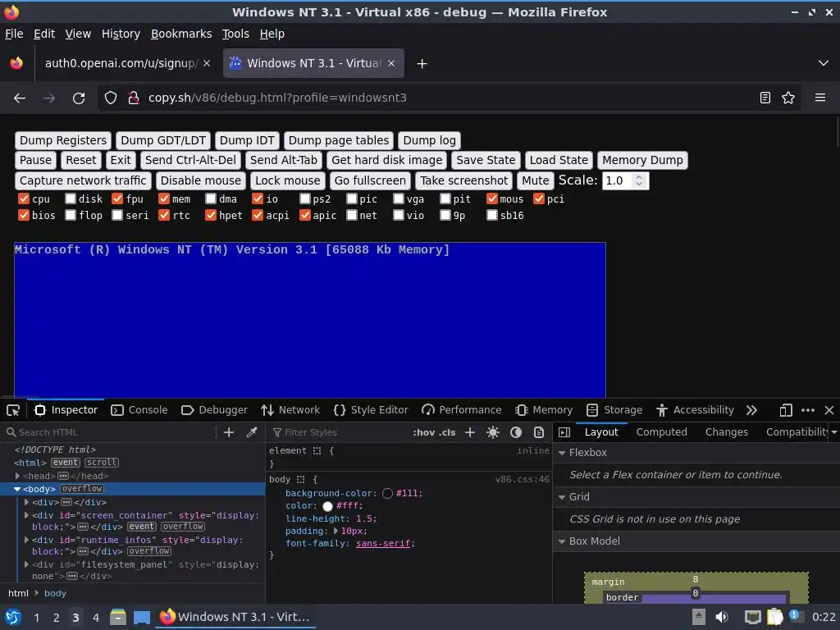Go back using the browser back arrow
The width and height of the screenshot is (840, 630).
pyautogui.click(x=20, y=98)
